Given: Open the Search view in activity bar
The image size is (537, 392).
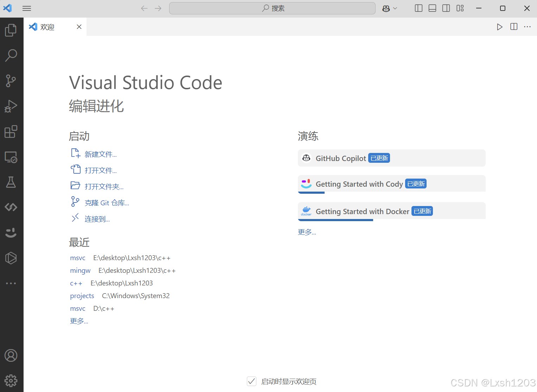Looking at the screenshot, I should pos(11,56).
